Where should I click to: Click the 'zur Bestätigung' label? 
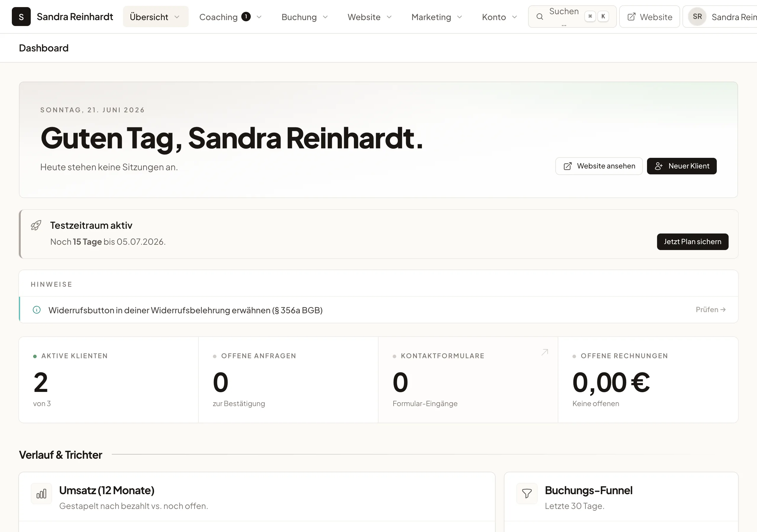coord(239,404)
